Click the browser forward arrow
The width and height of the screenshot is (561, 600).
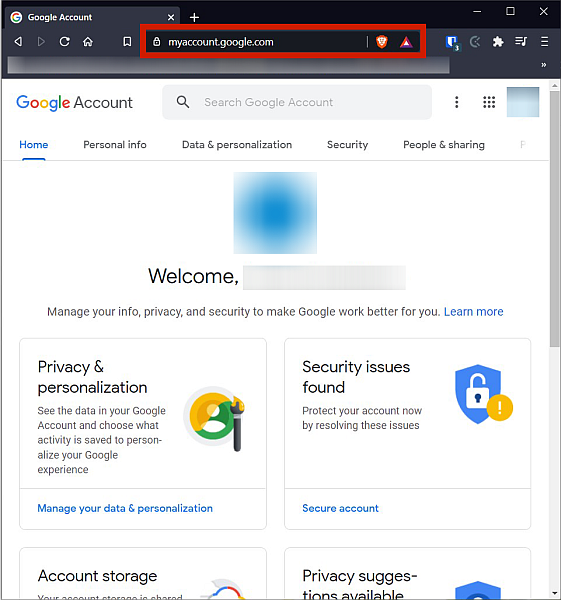[41, 41]
